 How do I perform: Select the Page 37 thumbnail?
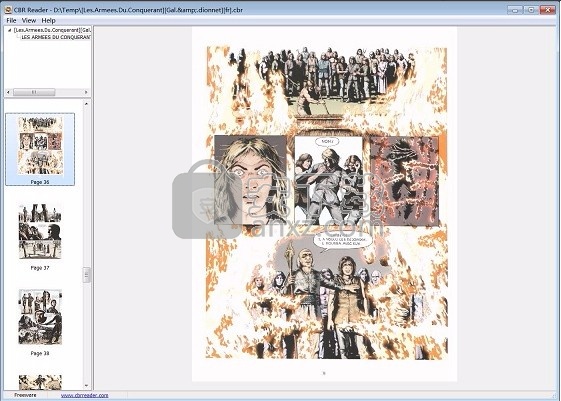[x=40, y=236]
